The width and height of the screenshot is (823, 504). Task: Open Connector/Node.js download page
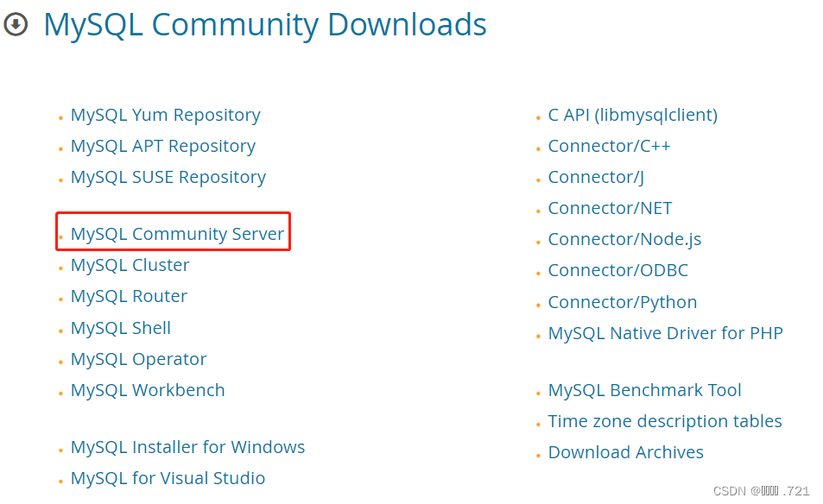click(624, 240)
